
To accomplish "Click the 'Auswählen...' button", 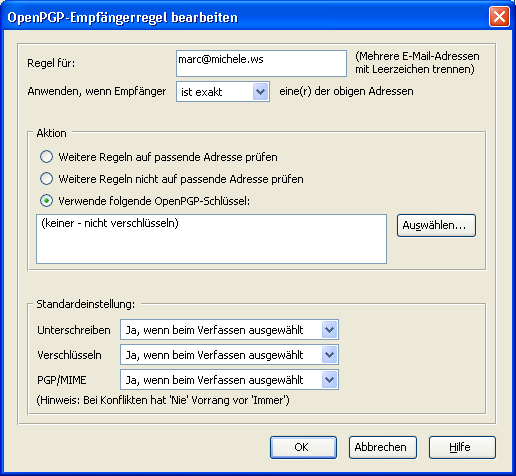I will tap(436, 226).
